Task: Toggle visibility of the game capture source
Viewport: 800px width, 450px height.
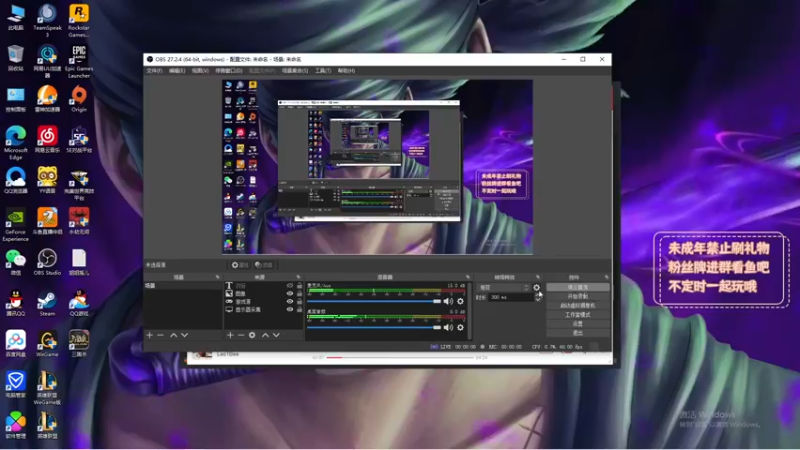Action: 289,302
